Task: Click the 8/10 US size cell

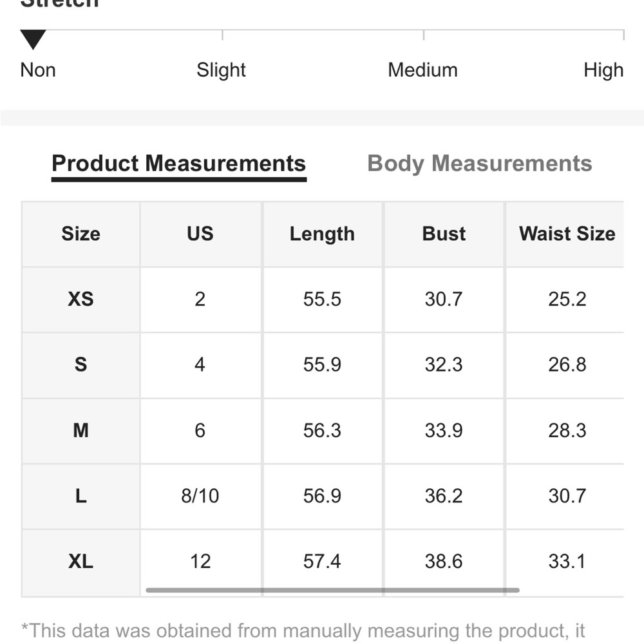Action: (x=200, y=496)
